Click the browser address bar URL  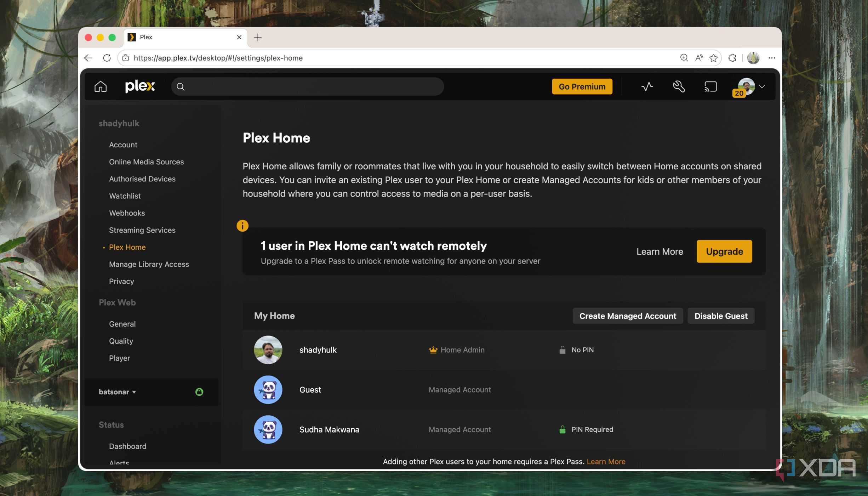point(218,58)
